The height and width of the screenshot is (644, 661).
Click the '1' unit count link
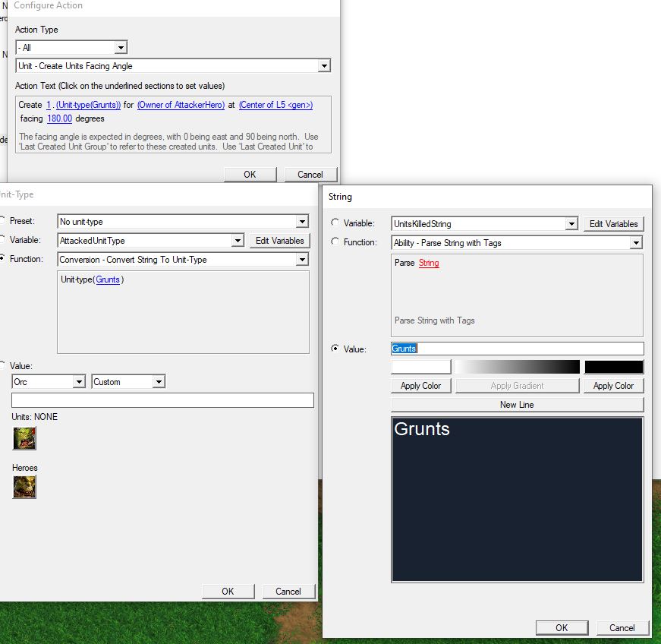click(x=49, y=105)
